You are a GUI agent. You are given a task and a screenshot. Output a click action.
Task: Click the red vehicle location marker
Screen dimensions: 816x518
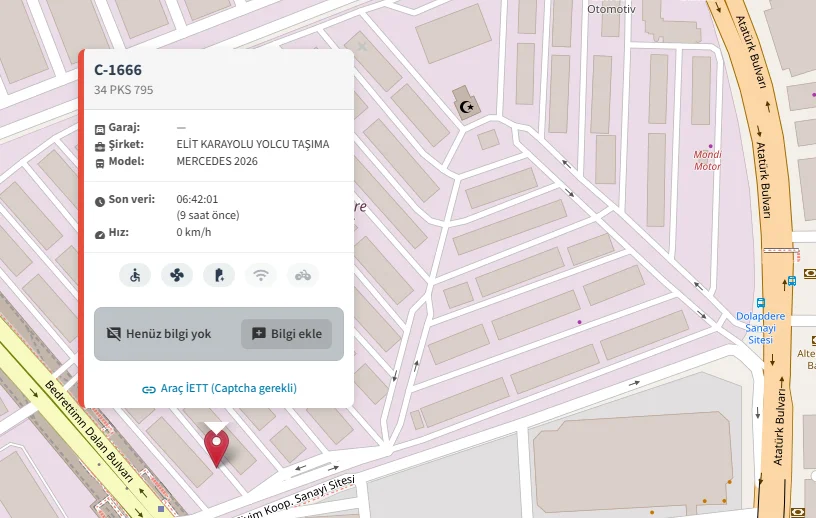[216, 447]
